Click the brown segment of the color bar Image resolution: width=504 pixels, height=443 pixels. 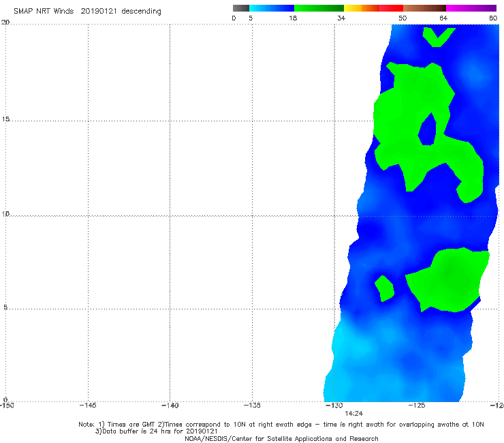pyautogui.click(x=424, y=8)
